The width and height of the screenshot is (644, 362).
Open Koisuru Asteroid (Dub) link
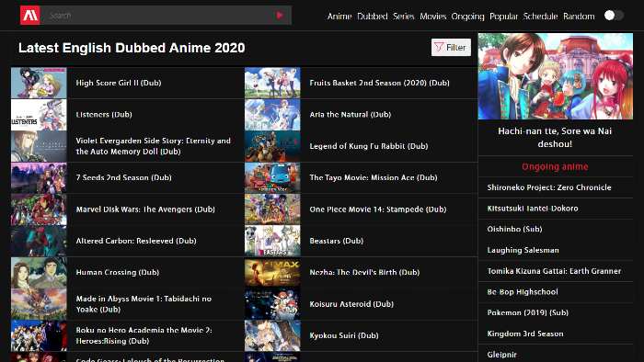[x=351, y=304]
